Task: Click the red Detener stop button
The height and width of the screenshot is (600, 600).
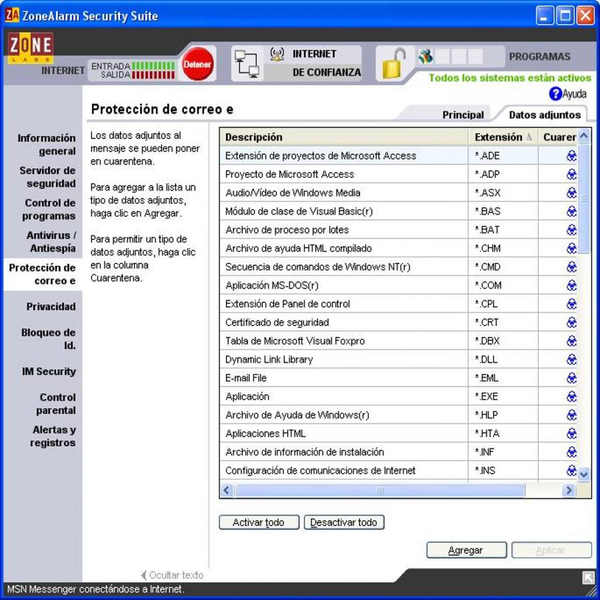Action: click(197, 64)
